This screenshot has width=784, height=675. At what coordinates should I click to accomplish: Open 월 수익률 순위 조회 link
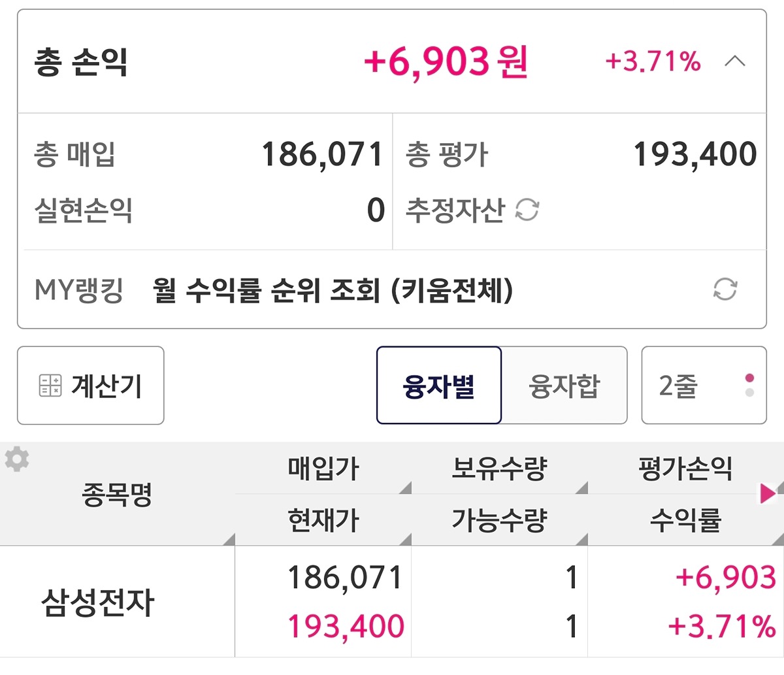pos(333,289)
